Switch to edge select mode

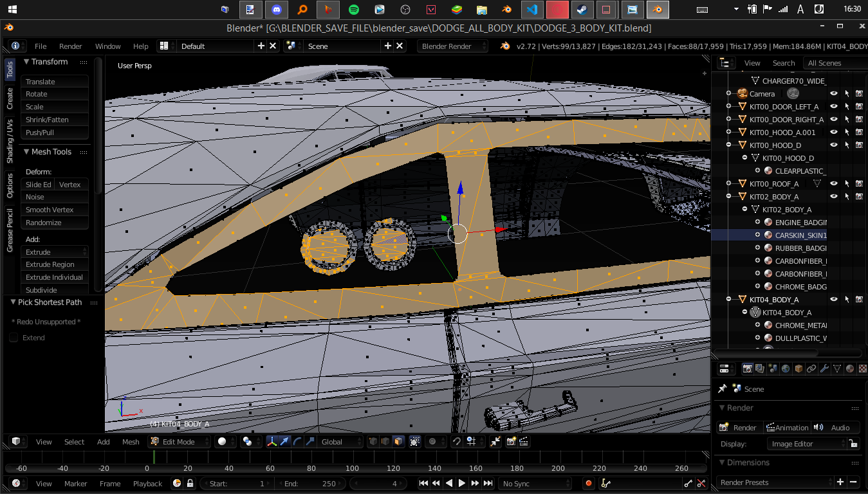385,441
